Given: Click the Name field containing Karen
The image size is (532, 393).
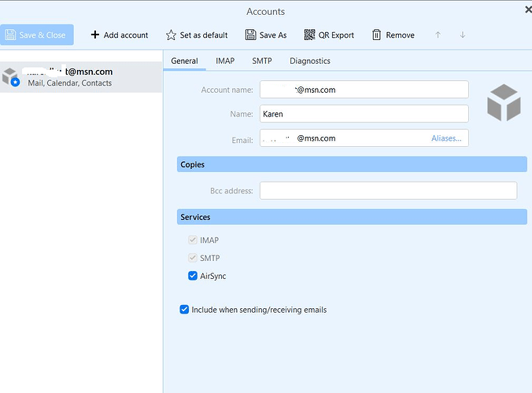Looking at the screenshot, I should pos(364,114).
